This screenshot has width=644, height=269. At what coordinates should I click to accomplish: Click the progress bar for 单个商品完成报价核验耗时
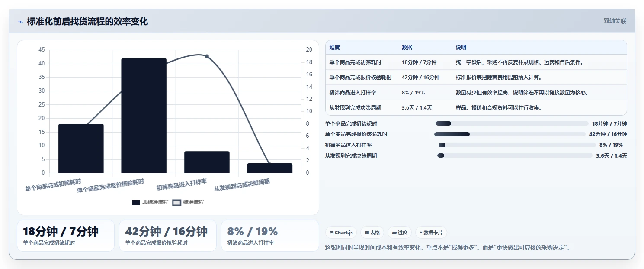tap(510, 134)
